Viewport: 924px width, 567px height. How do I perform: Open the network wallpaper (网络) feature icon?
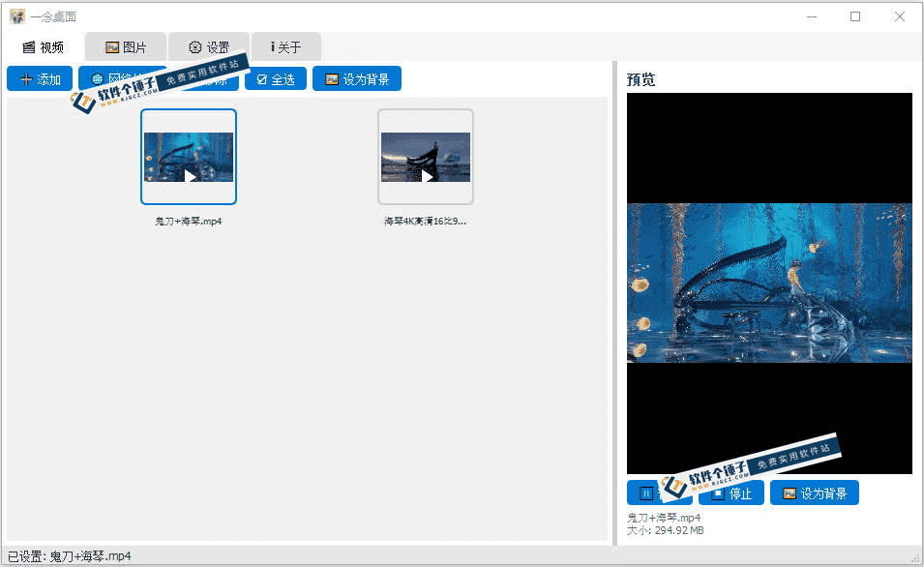(x=97, y=78)
